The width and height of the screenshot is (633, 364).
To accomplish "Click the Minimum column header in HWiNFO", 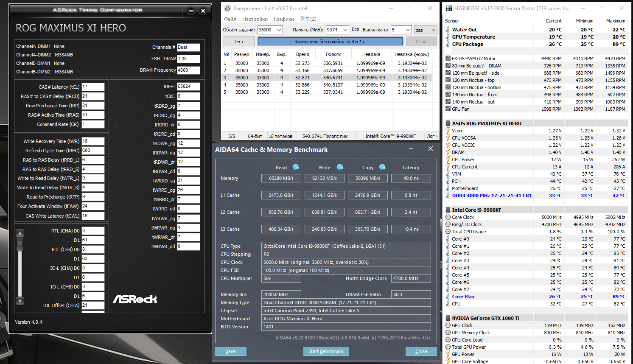I will [585, 21].
